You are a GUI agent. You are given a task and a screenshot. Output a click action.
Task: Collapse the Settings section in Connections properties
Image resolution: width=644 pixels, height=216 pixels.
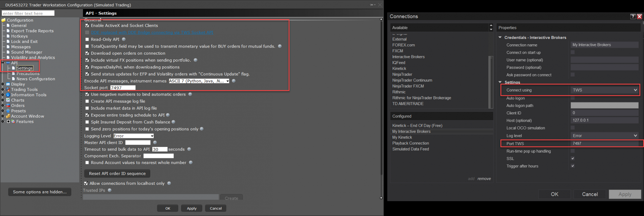pos(500,82)
